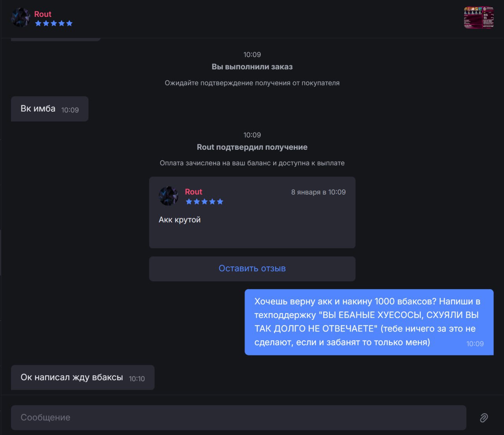Click the review date "8 января в 10:09"
This screenshot has height=435, width=504.
[x=318, y=192]
